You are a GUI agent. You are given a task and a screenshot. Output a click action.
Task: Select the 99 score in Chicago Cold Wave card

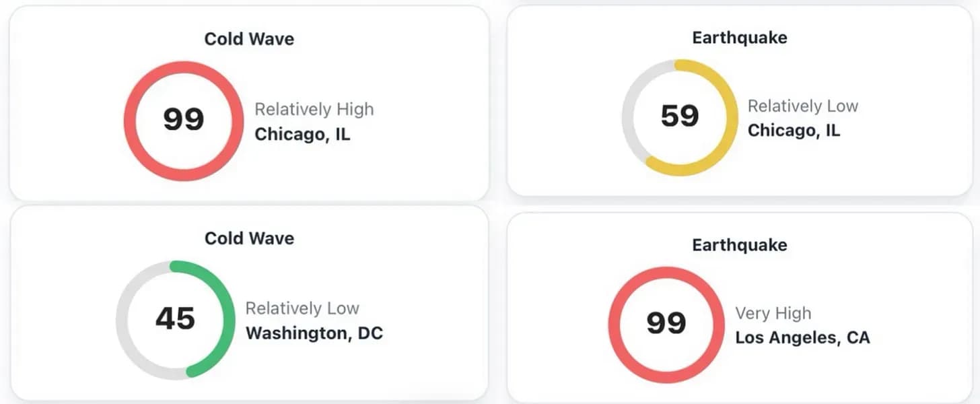[183, 120]
